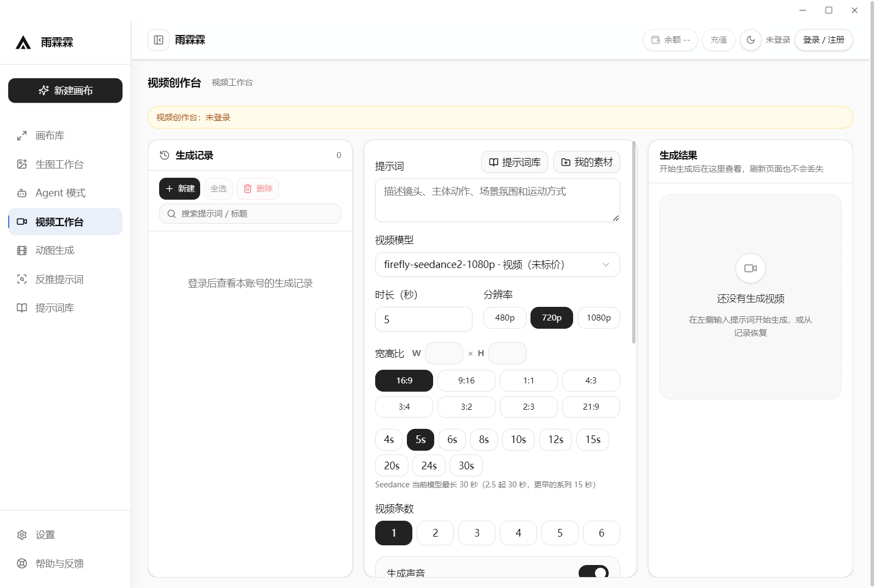Choose the 4s duration preset
The image size is (875, 588).
point(389,440)
